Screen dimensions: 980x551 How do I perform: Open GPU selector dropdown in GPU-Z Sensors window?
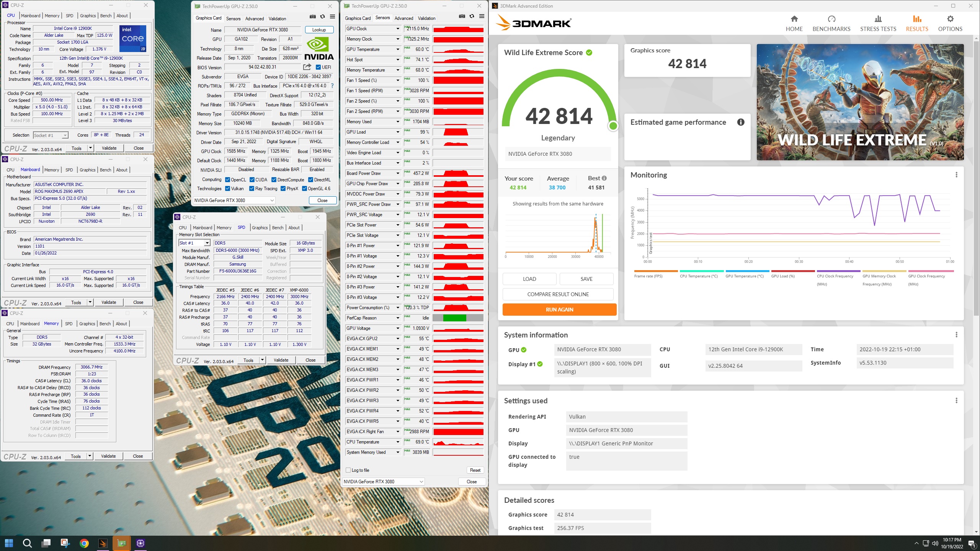383,481
